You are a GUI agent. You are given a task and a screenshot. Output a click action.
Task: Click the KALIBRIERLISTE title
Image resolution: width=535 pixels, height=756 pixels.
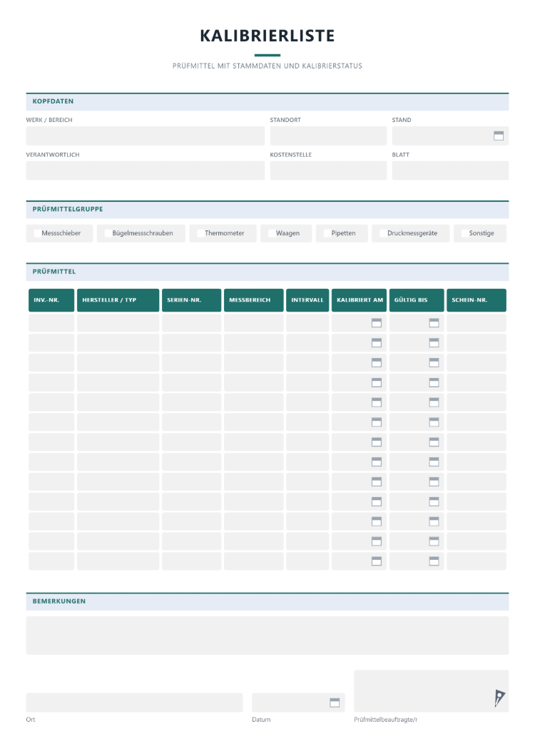(267, 36)
